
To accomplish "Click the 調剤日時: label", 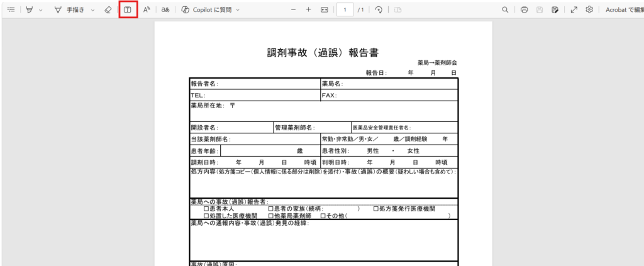I will click(x=204, y=162).
